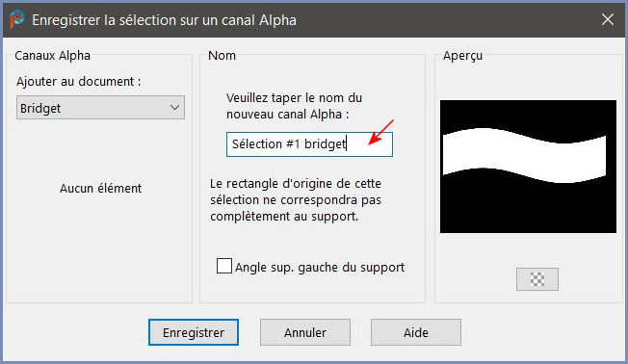Viewport: 628px width, 364px height.
Task: Cancel with the Annuler button
Action: (x=305, y=332)
